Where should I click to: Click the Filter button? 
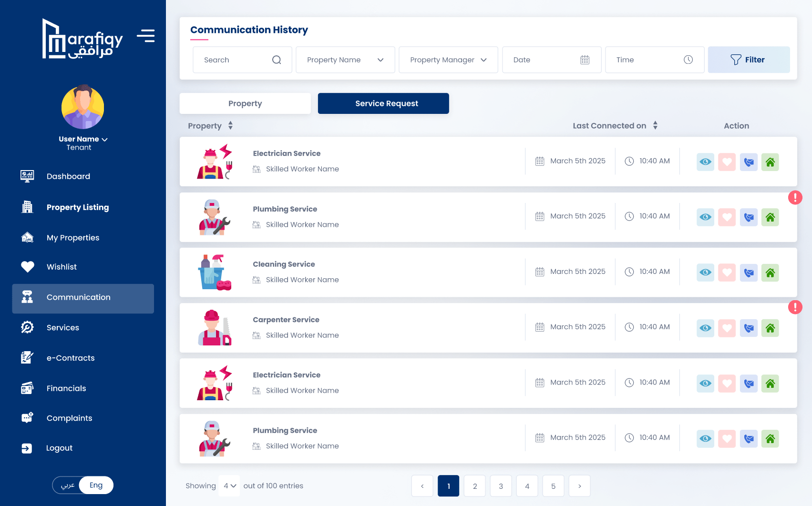tap(749, 60)
